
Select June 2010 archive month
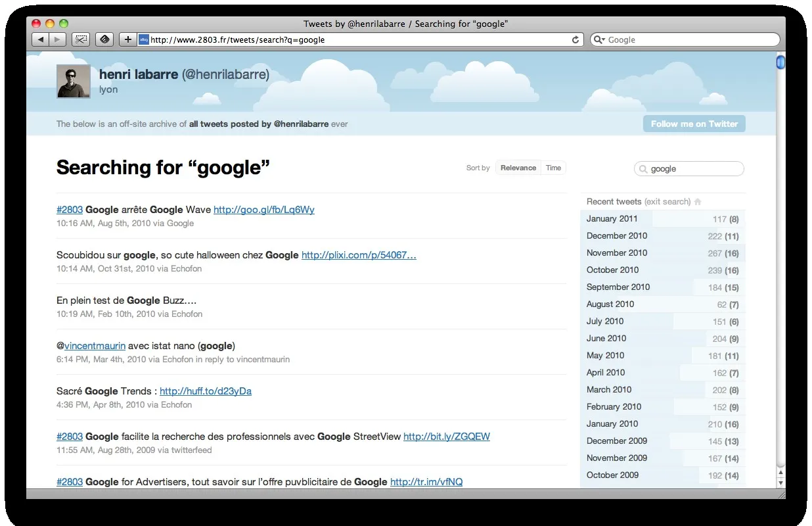(x=663, y=339)
